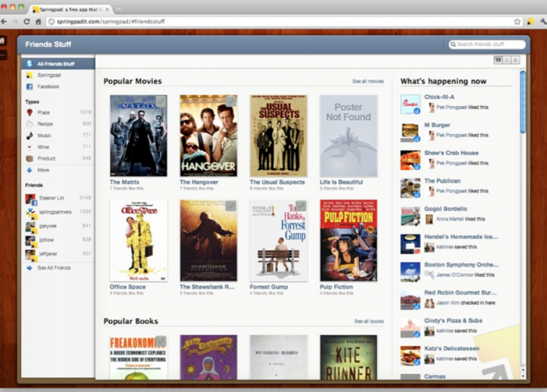Click the Music note type icon

click(30, 136)
